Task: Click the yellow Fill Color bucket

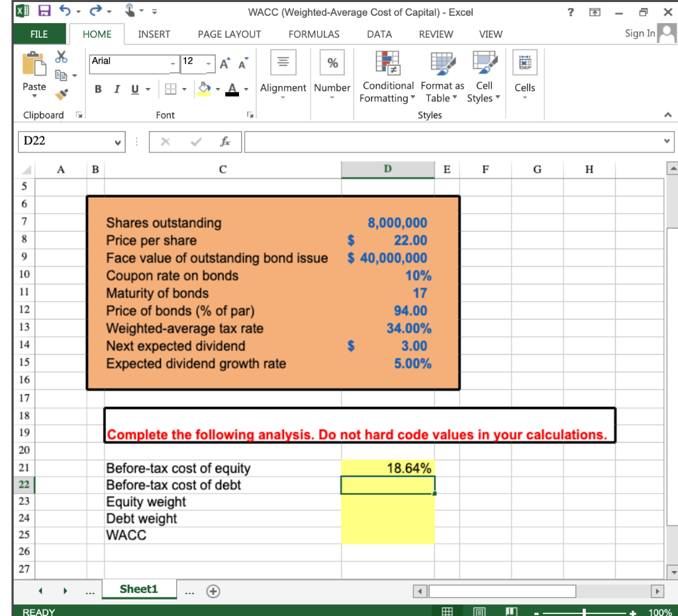Action: pos(204,89)
